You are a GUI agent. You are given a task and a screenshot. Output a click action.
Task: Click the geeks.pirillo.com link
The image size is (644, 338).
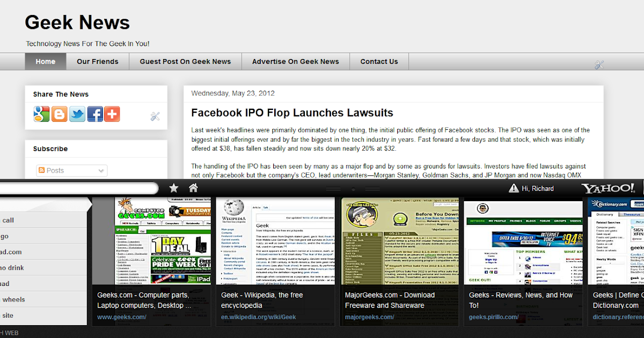[490, 317]
